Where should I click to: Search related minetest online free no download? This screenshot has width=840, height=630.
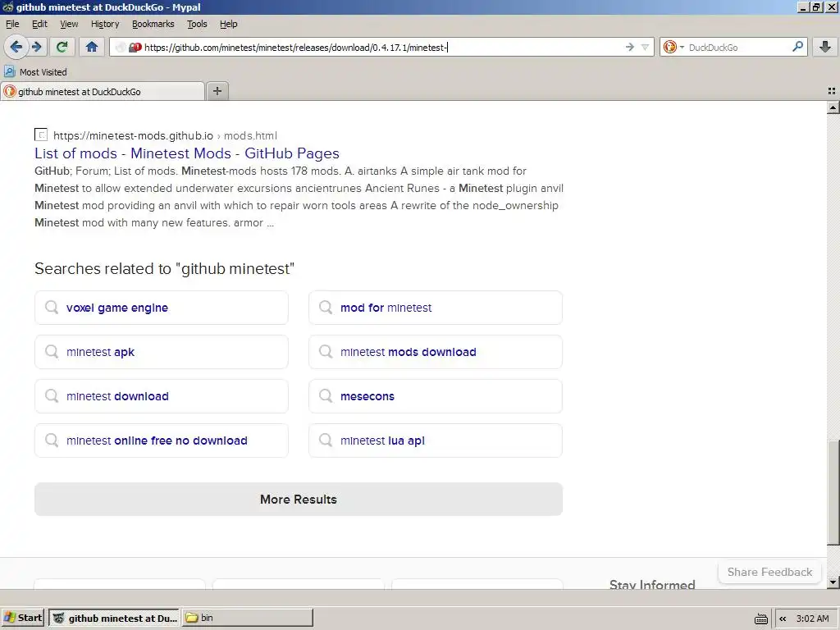point(162,441)
